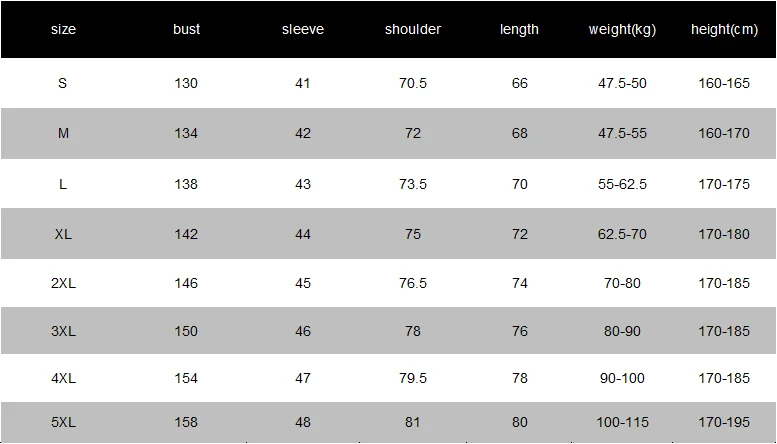This screenshot has height=444, width=777.
Task: Select the size 'S' row label
Action: [62, 83]
